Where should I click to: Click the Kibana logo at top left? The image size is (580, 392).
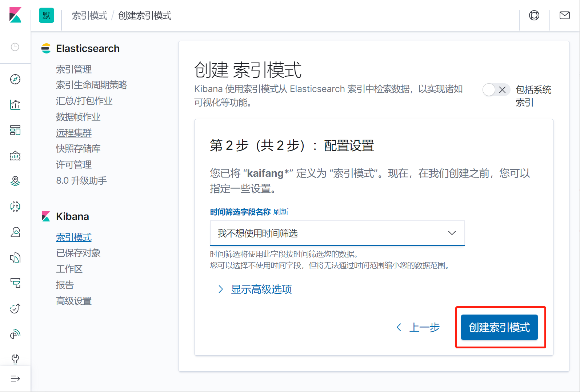click(x=15, y=15)
